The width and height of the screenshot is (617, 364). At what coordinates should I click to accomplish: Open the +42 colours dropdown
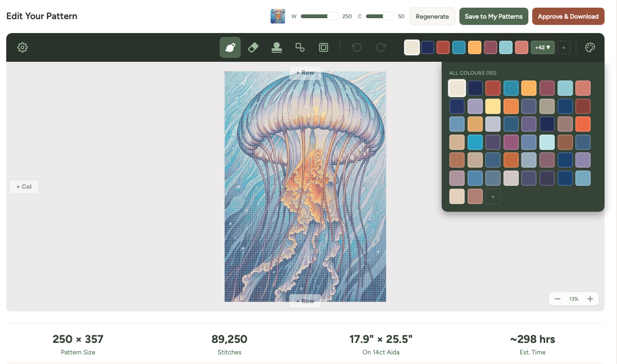[542, 47]
